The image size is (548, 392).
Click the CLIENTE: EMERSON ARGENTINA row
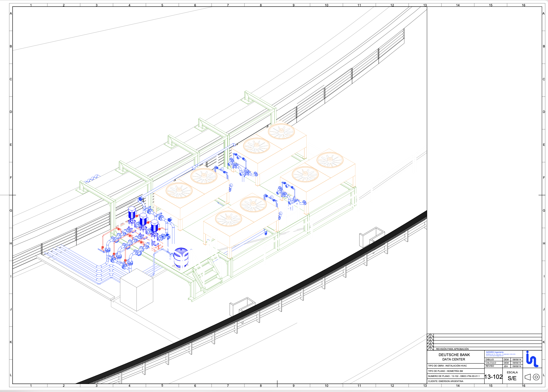coord(446,381)
